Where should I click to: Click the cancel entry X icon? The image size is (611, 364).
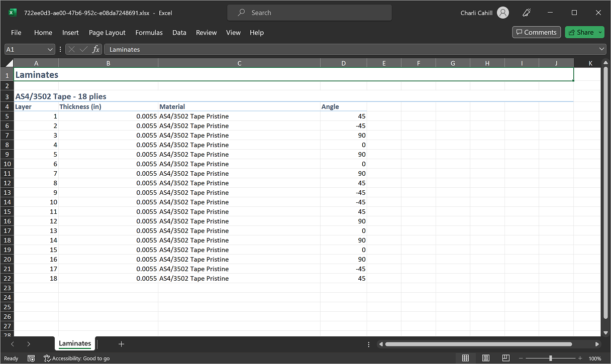(72, 49)
